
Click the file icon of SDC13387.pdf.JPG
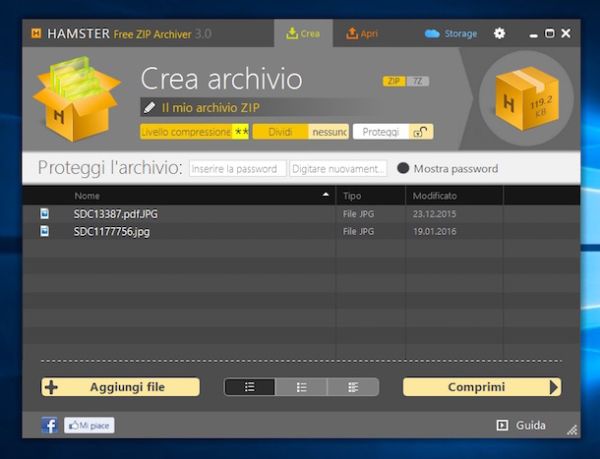tap(44, 213)
